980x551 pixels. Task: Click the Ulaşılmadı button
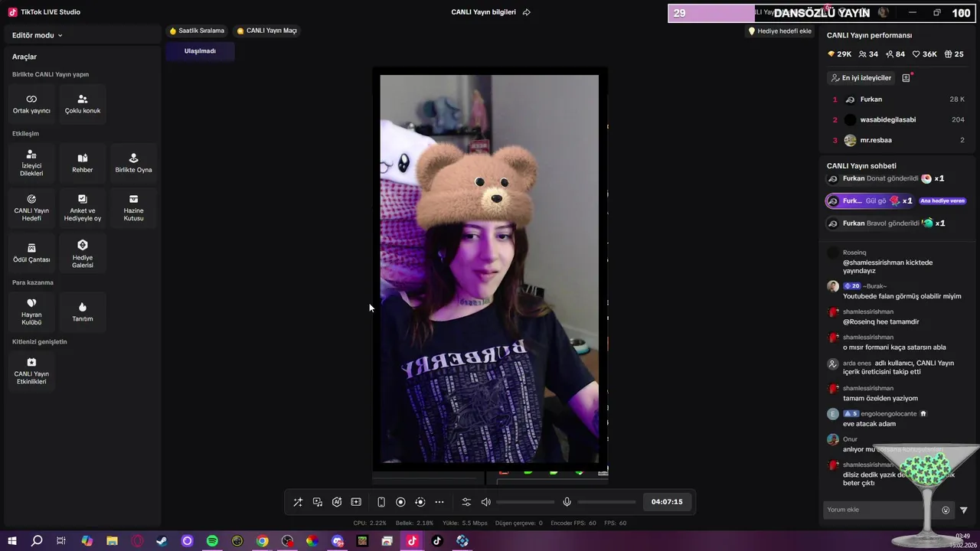point(200,51)
